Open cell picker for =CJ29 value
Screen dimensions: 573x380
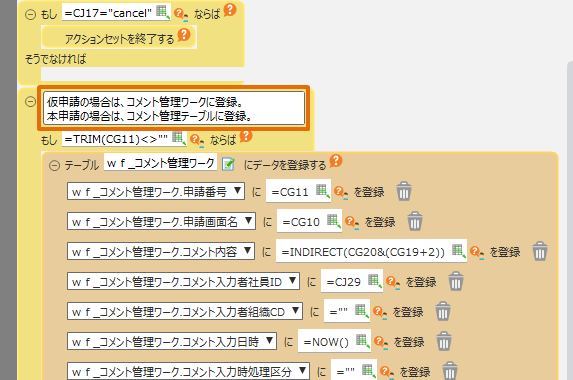click(375, 281)
